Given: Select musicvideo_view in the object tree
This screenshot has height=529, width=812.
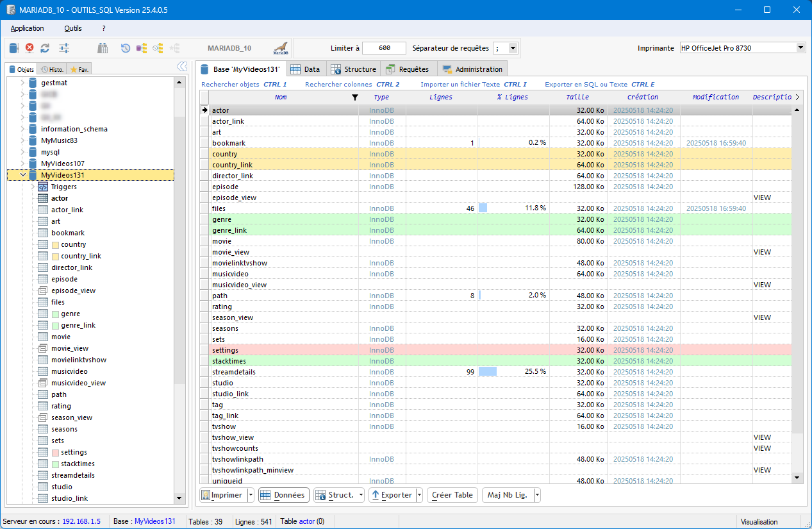Looking at the screenshot, I should [78, 383].
